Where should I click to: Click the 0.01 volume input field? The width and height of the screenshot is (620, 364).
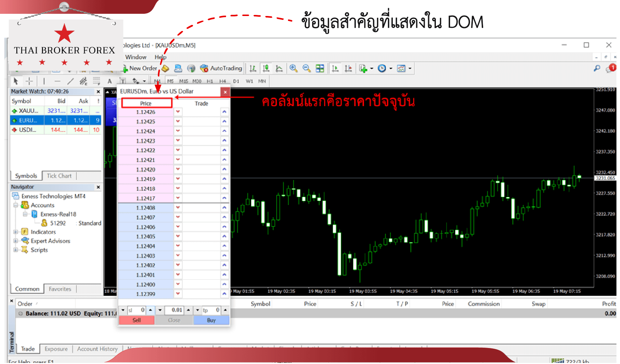174,310
